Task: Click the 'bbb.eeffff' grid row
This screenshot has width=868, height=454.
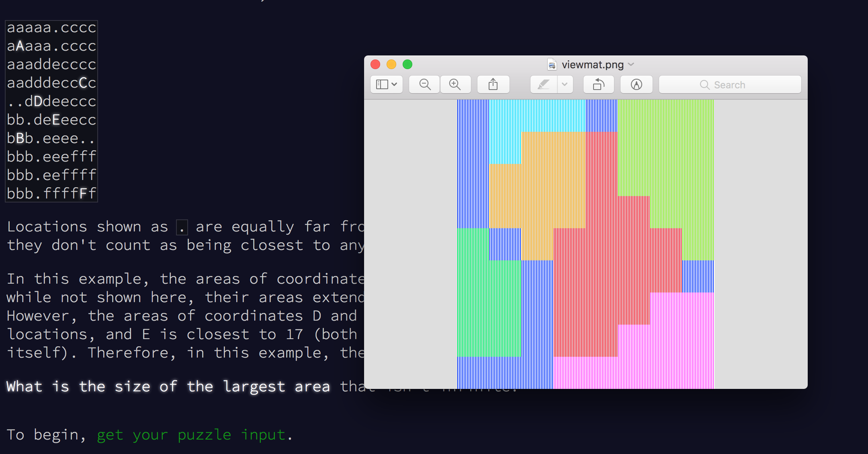Action: pyautogui.click(x=51, y=176)
